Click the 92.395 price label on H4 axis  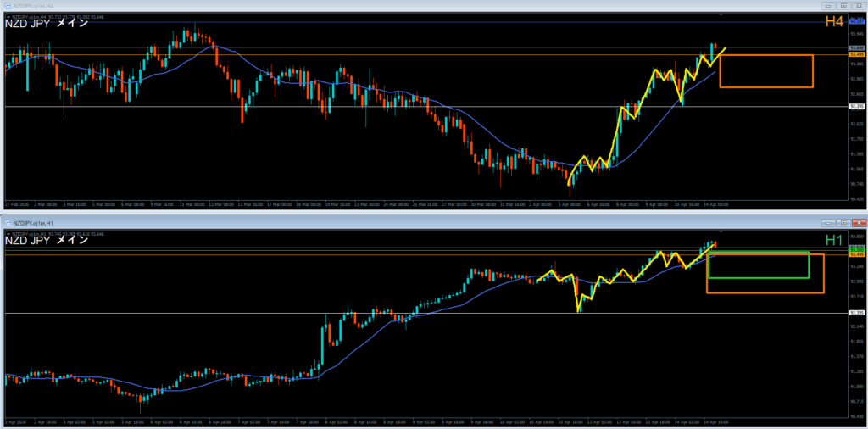pos(856,107)
